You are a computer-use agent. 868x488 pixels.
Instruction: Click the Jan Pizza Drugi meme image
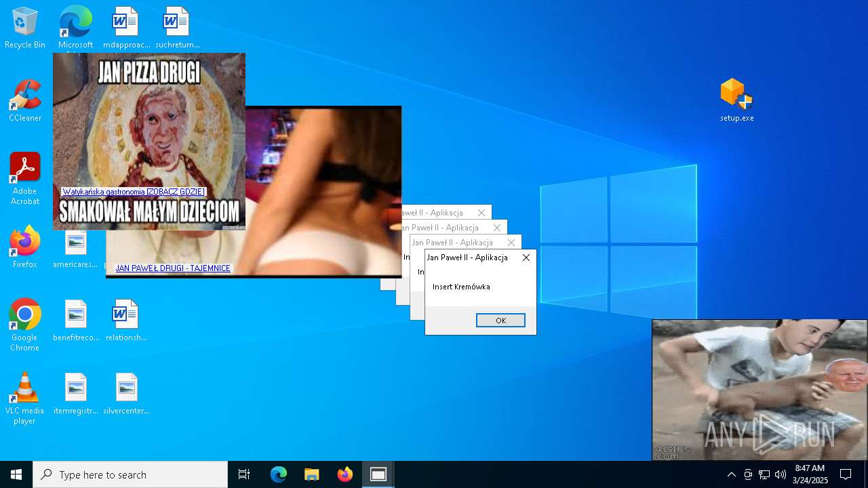point(149,142)
